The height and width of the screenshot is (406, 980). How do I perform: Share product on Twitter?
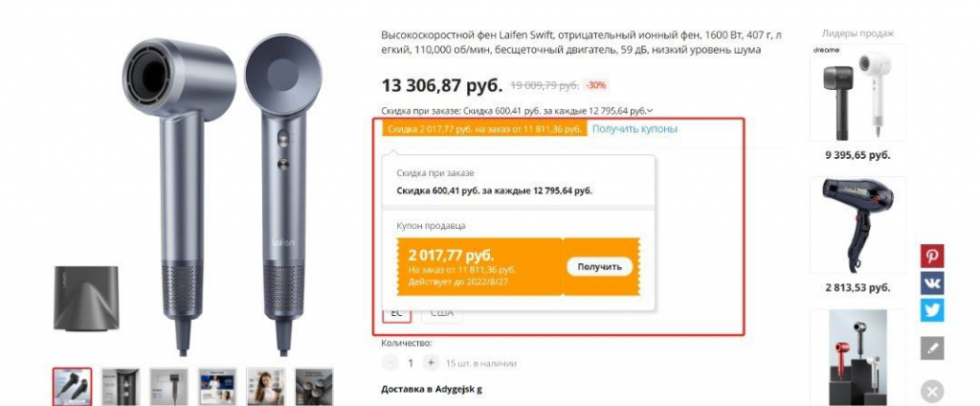pos(932,310)
